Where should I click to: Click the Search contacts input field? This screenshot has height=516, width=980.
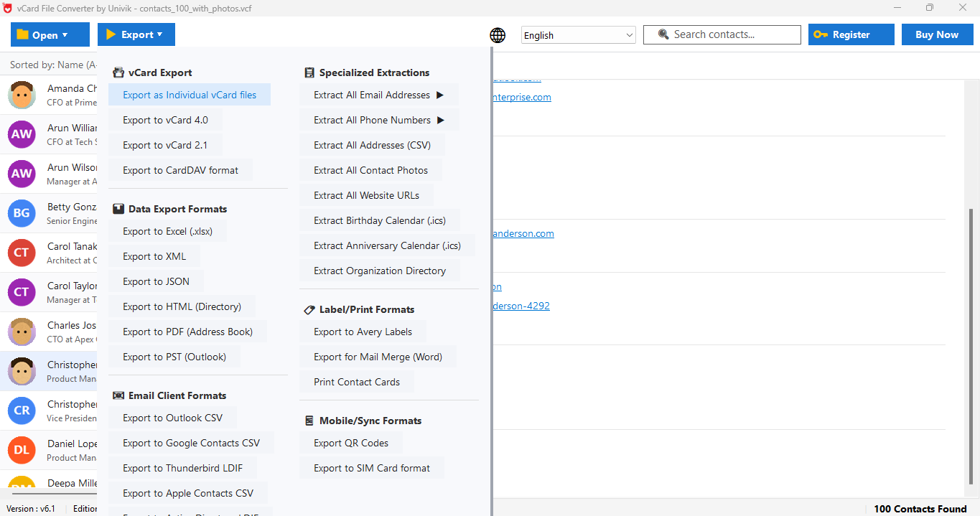725,34
